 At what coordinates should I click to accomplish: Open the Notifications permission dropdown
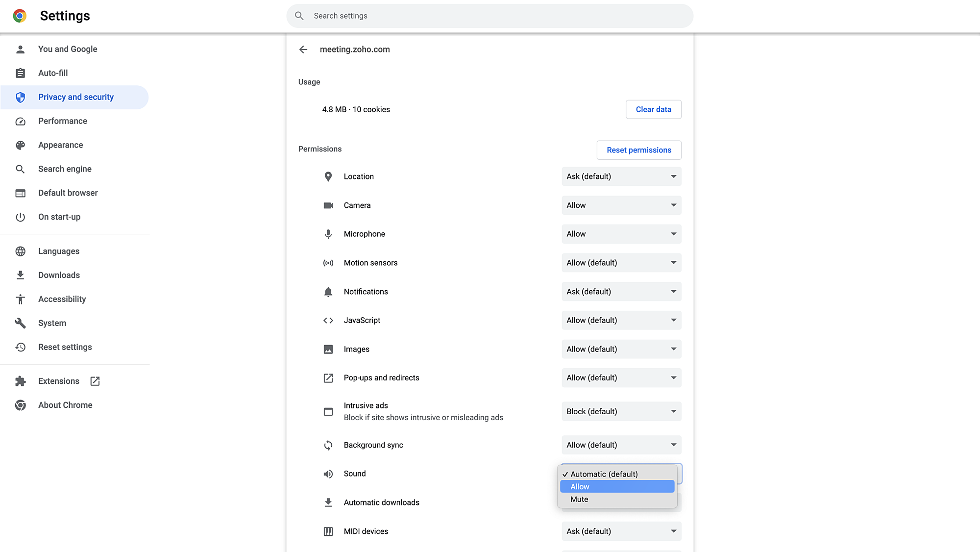tap(621, 292)
